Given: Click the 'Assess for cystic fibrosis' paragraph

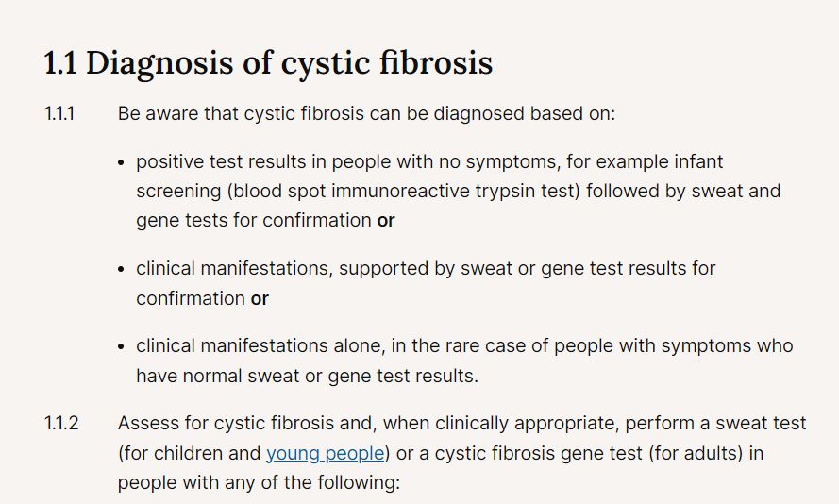Looking at the screenshot, I should tap(461, 453).
